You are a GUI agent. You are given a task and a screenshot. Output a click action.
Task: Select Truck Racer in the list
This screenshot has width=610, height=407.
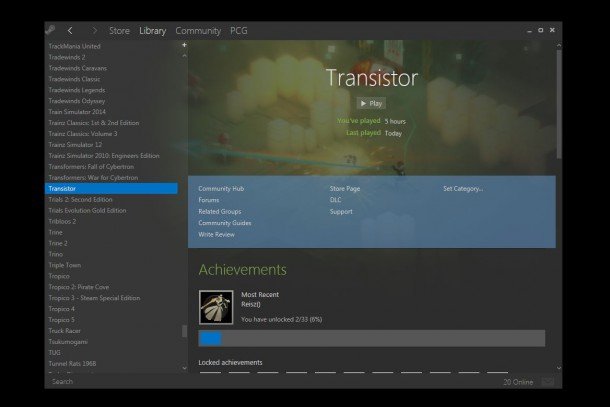[x=64, y=331]
